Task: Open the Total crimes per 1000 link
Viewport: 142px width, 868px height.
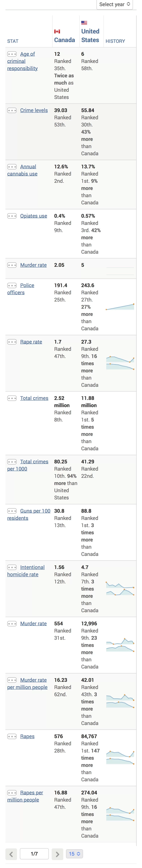Action: coord(28,465)
